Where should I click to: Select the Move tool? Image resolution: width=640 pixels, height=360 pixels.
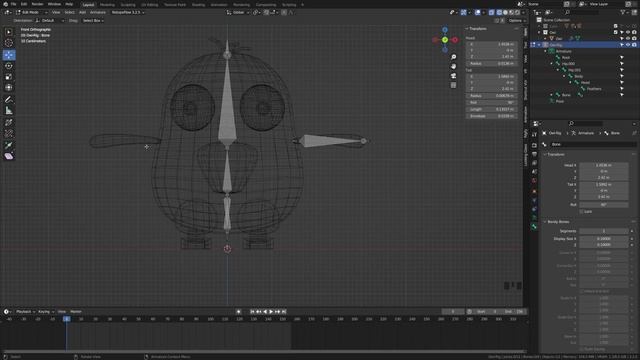(x=9, y=55)
